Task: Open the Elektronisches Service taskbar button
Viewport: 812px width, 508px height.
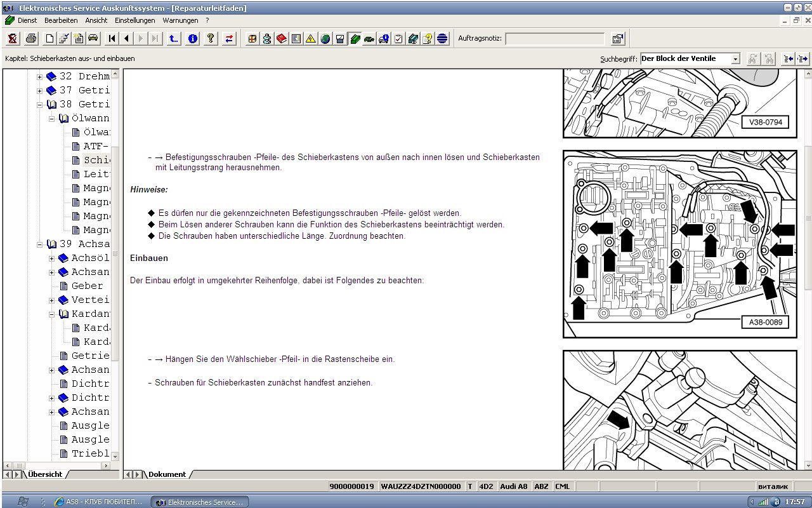Action: click(199, 502)
